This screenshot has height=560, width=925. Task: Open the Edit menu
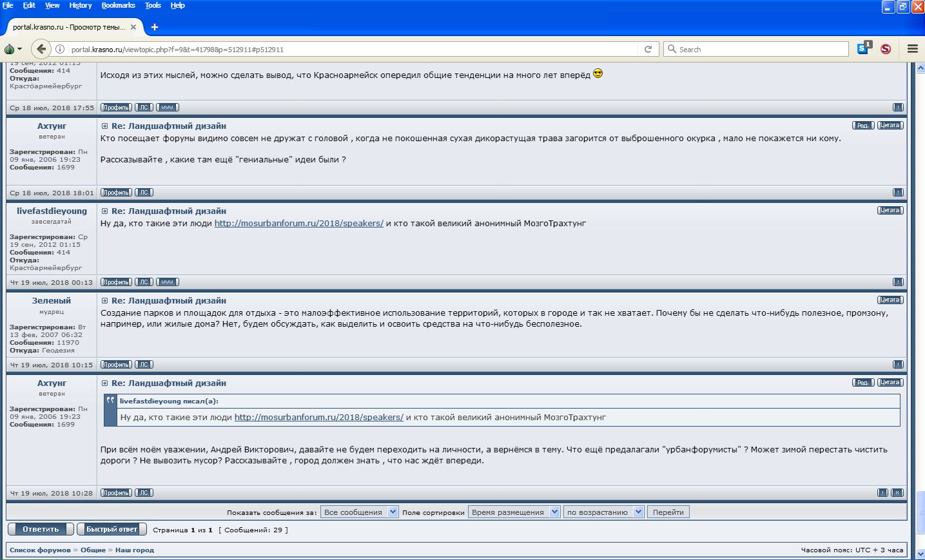coord(29,5)
